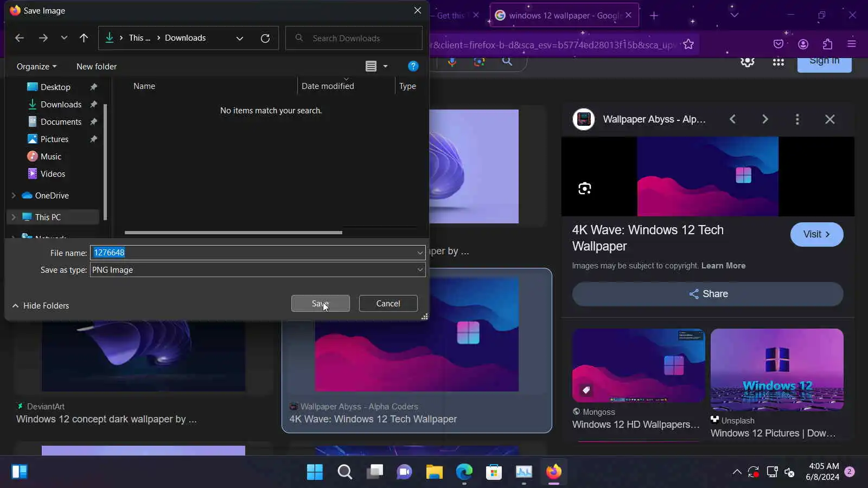Open Windows taskbar Search
868x488 pixels.
pos(345,472)
